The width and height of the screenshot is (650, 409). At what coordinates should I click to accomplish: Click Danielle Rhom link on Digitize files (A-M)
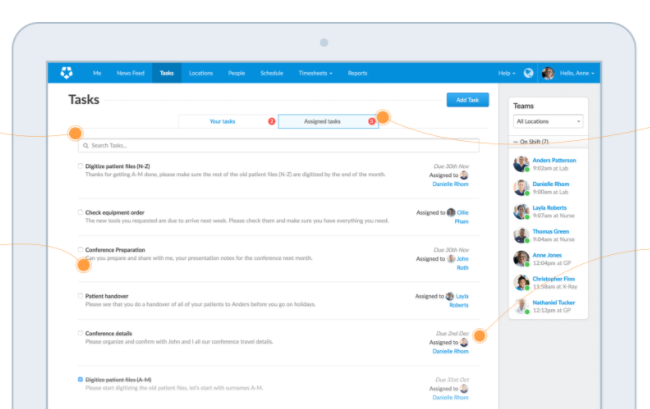coord(450,397)
